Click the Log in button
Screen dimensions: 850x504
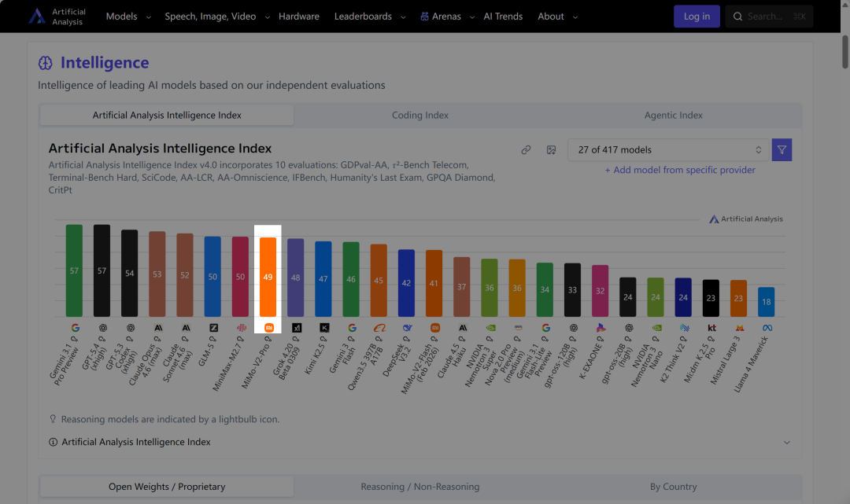[x=697, y=17]
